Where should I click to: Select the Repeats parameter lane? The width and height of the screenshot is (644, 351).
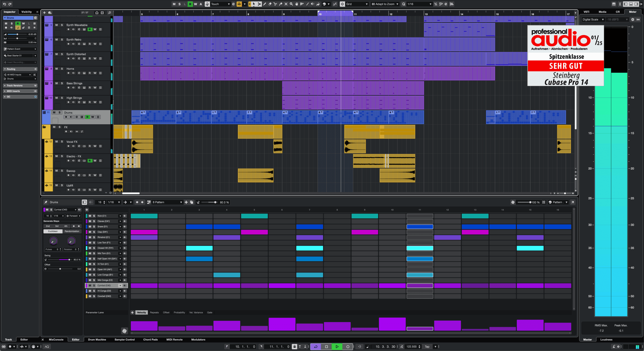(x=154, y=312)
